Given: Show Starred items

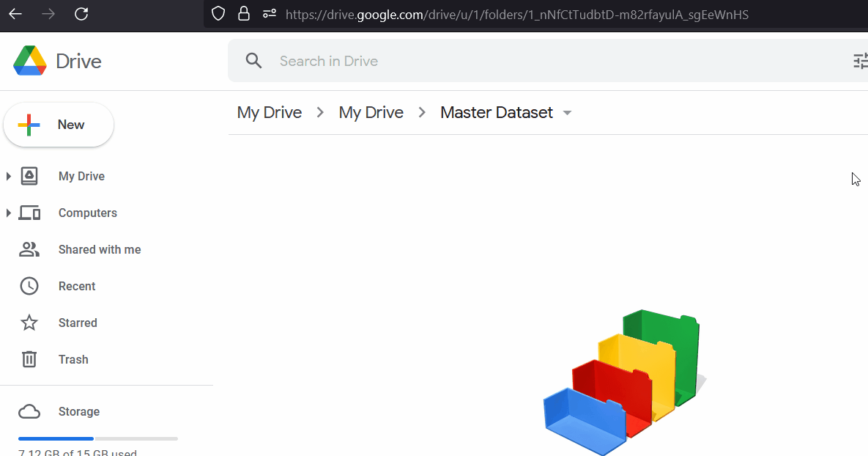Looking at the screenshot, I should [78, 323].
